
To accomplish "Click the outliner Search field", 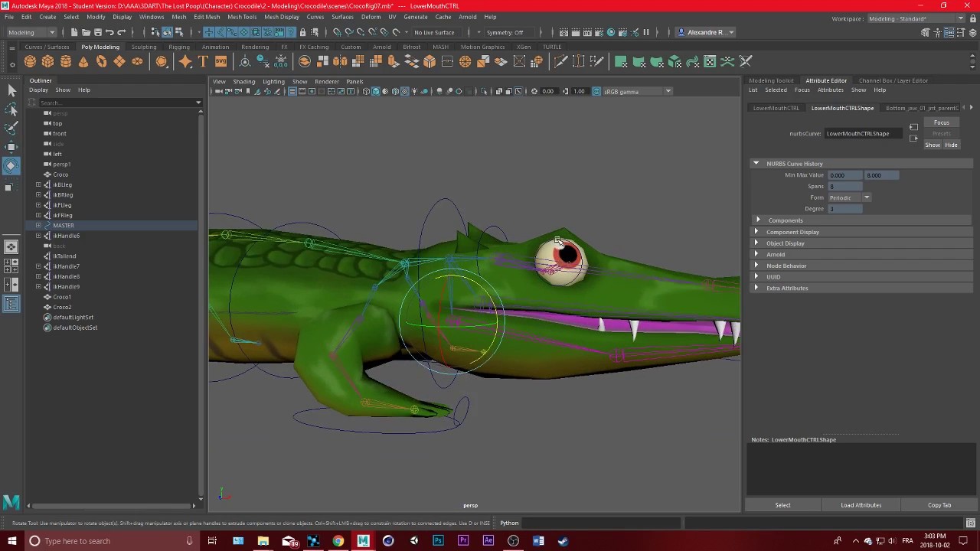I will [116, 103].
